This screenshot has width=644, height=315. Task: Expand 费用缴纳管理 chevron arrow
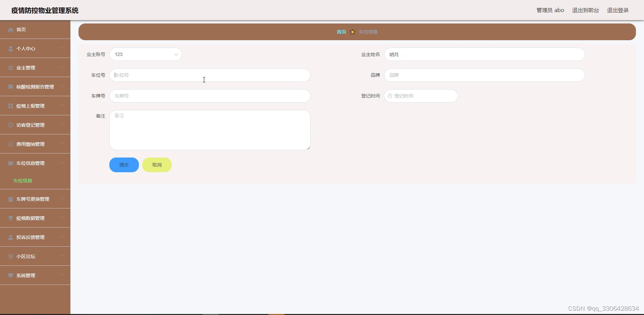(62, 144)
